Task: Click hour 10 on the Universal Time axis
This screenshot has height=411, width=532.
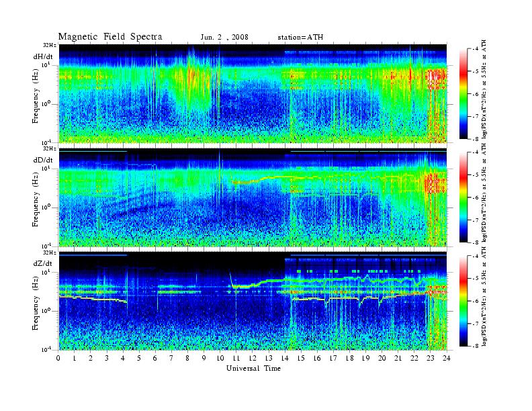Action: point(220,358)
